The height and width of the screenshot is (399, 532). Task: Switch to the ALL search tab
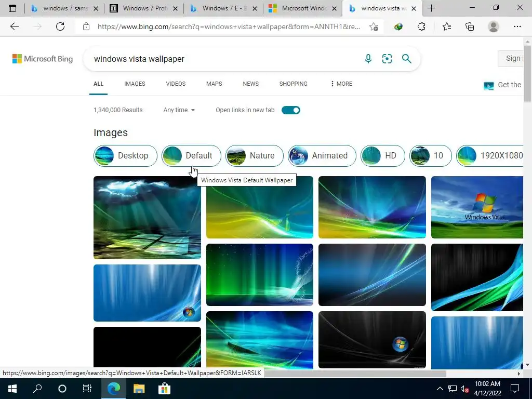point(98,84)
